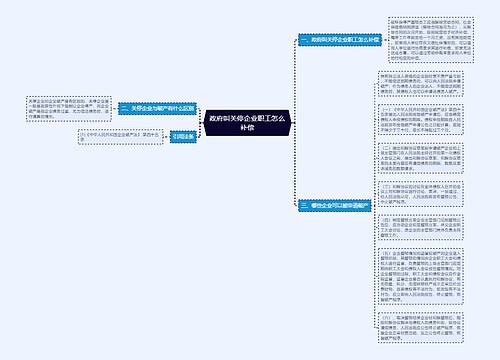Screen dimensions: 500x360
Task: Select the first sub-note above item (一)
Action: click(421, 84)
